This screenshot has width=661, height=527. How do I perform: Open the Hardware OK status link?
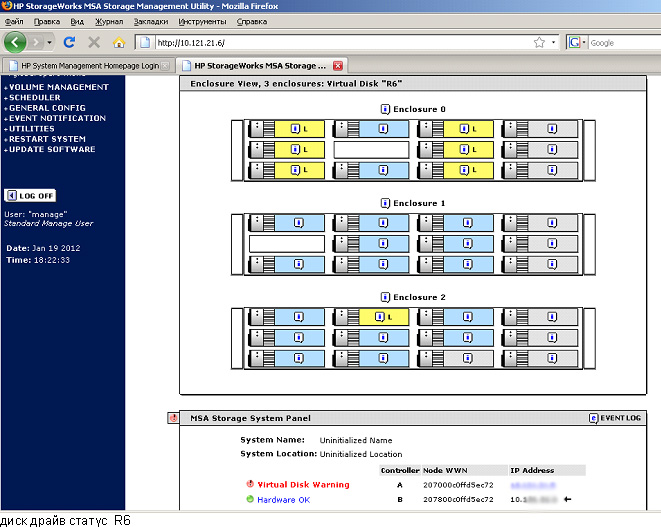(284, 499)
